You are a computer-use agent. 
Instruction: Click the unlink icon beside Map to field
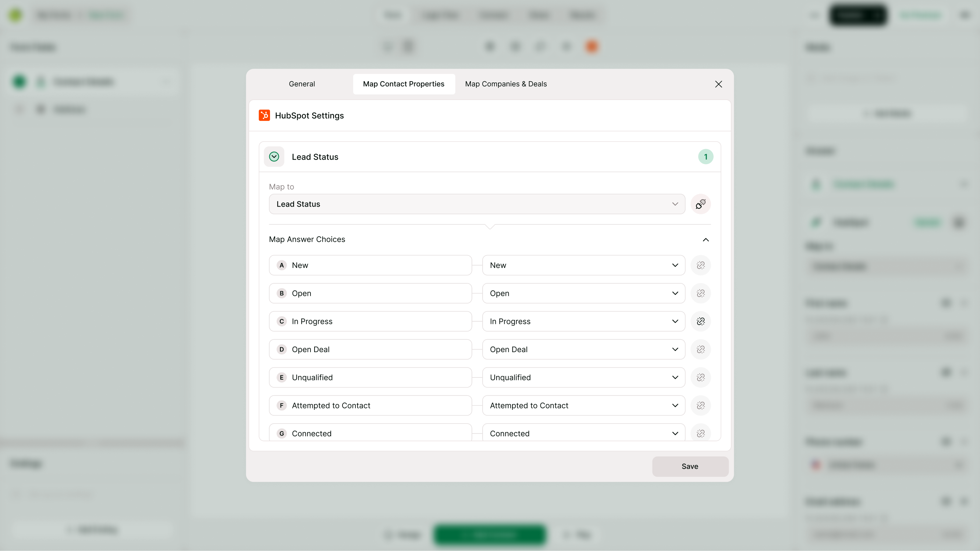700,204
